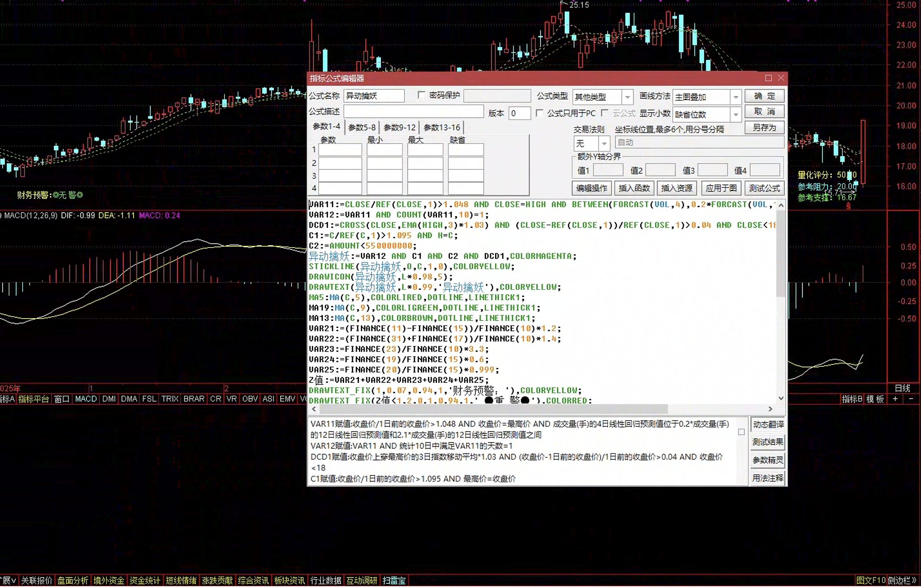
Task: Enable the 密码保护 checkbox
Action: (421, 95)
